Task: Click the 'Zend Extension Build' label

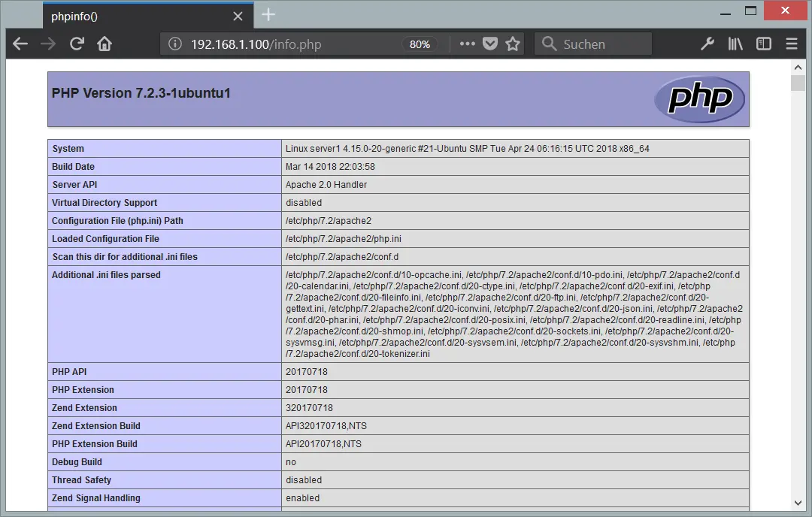Action: coord(95,426)
